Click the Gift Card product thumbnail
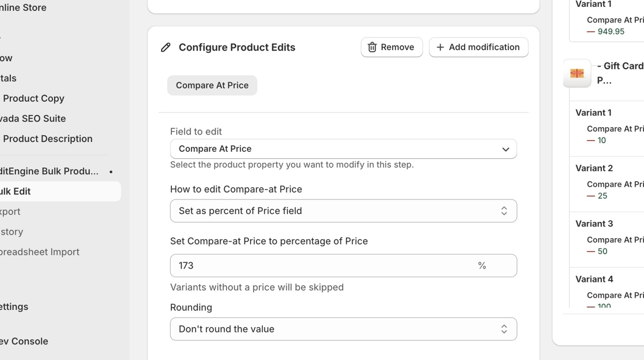 pos(577,74)
